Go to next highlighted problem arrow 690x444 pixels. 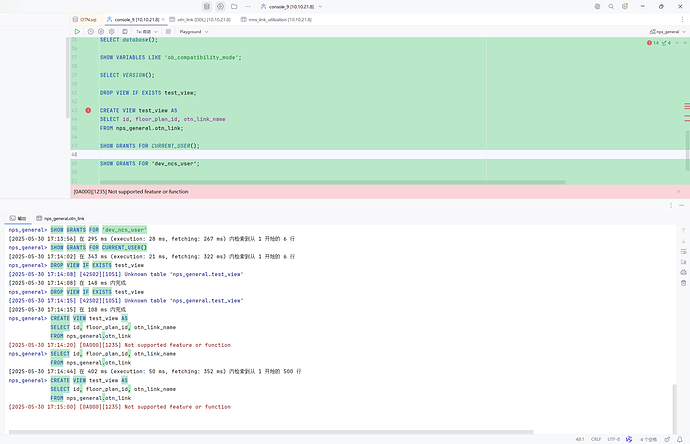coord(685,43)
